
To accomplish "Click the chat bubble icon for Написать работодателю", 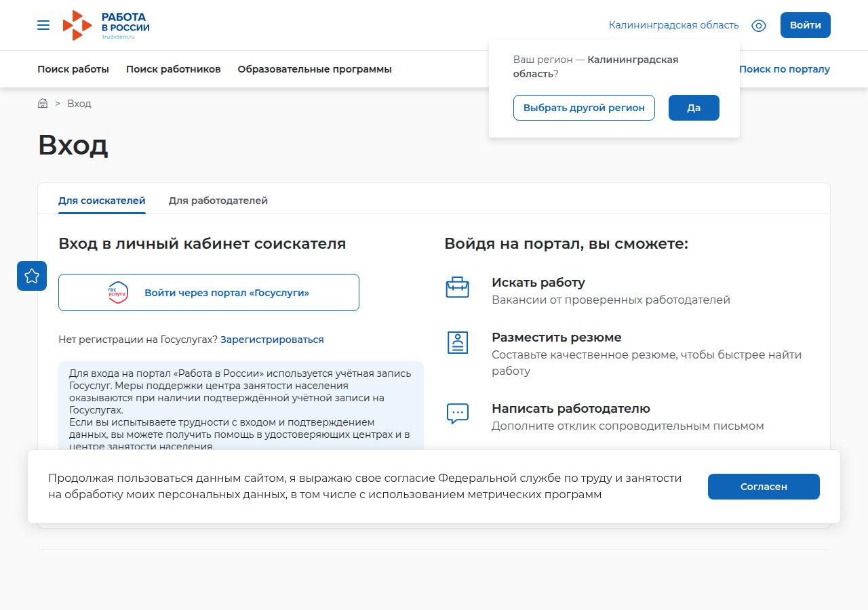I will [458, 413].
